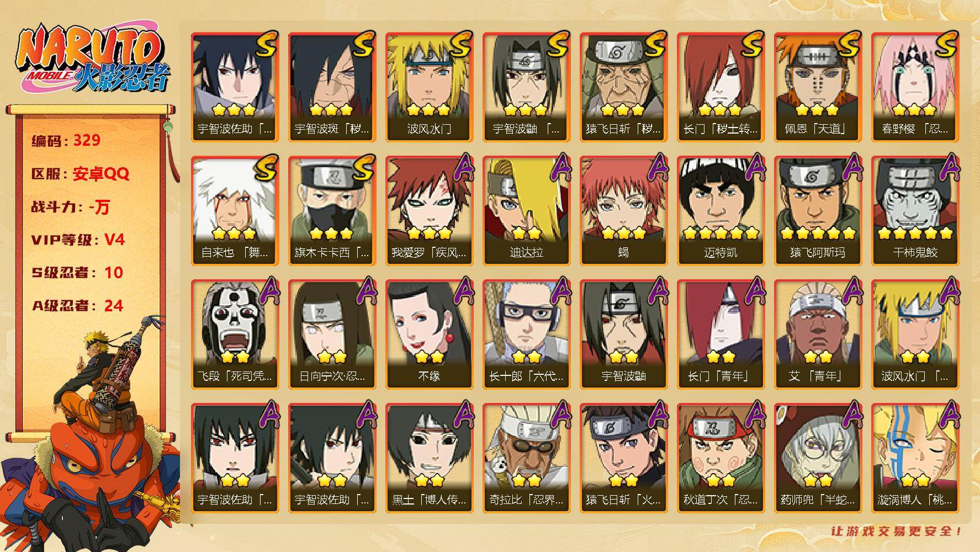Viewport: 980px width, 552px height.
Task: Select the 药师兜「半蛇…」 ninja card
Action: (x=818, y=458)
